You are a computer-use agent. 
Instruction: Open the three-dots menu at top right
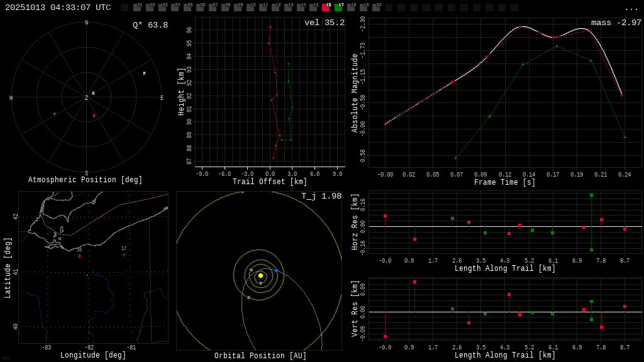pyautogui.click(x=631, y=8)
